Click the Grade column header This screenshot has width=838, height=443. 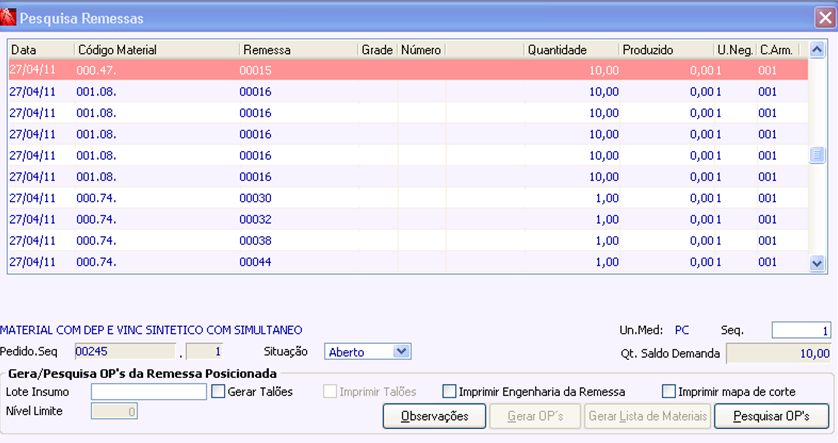pyautogui.click(x=377, y=50)
